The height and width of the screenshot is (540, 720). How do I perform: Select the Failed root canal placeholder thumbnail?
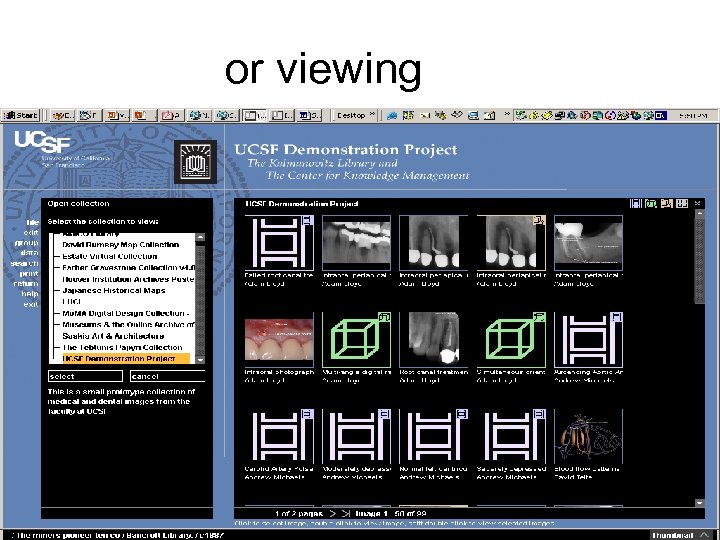279,243
